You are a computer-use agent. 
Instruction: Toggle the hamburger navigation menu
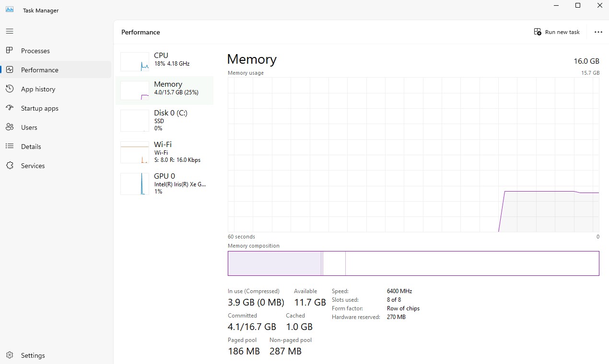coord(10,31)
